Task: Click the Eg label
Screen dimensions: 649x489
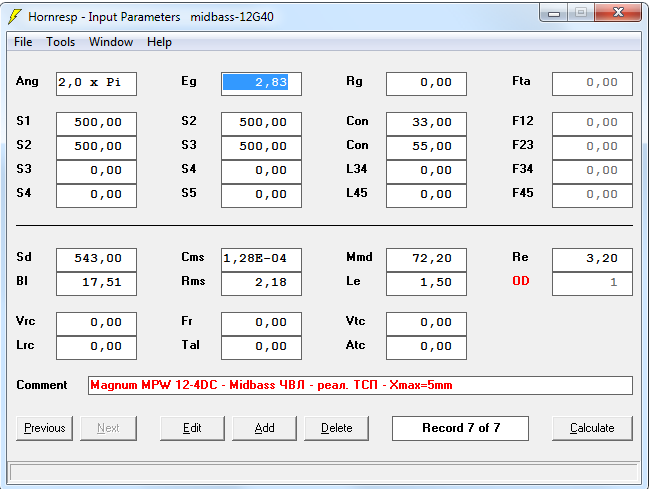Action: tap(189, 81)
